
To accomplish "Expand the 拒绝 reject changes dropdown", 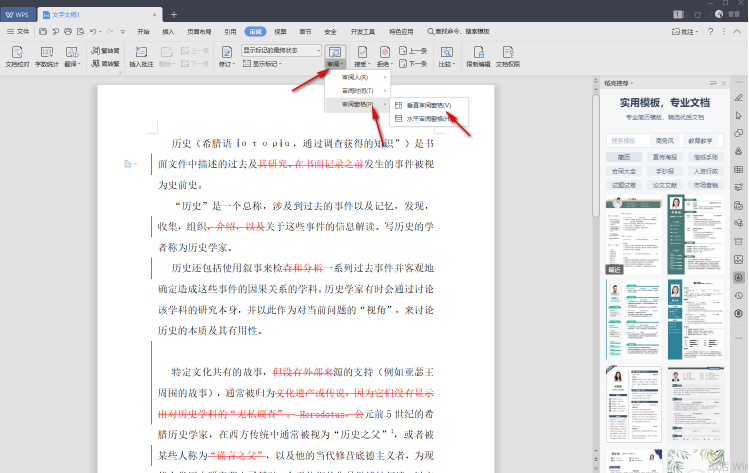I will (x=386, y=63).
